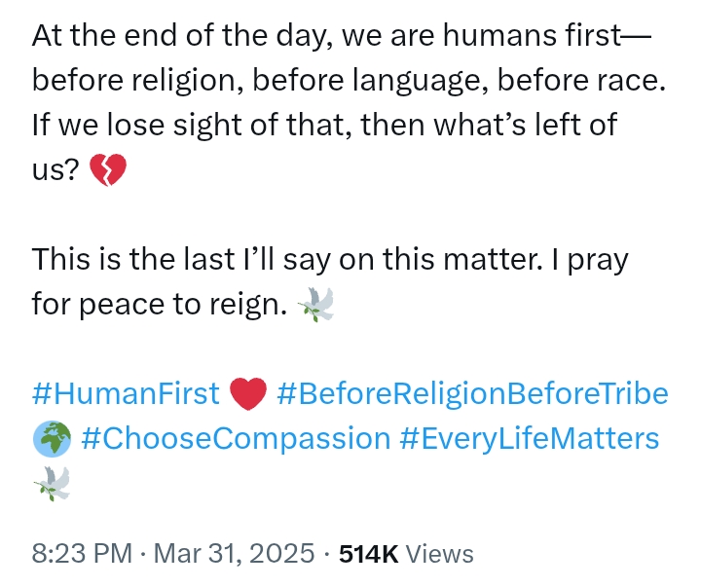This screenshot has width=701, height=588.
Task: Click the Mar 31, 2025 date
Action: pyautogui.click(x=235, y=554)
